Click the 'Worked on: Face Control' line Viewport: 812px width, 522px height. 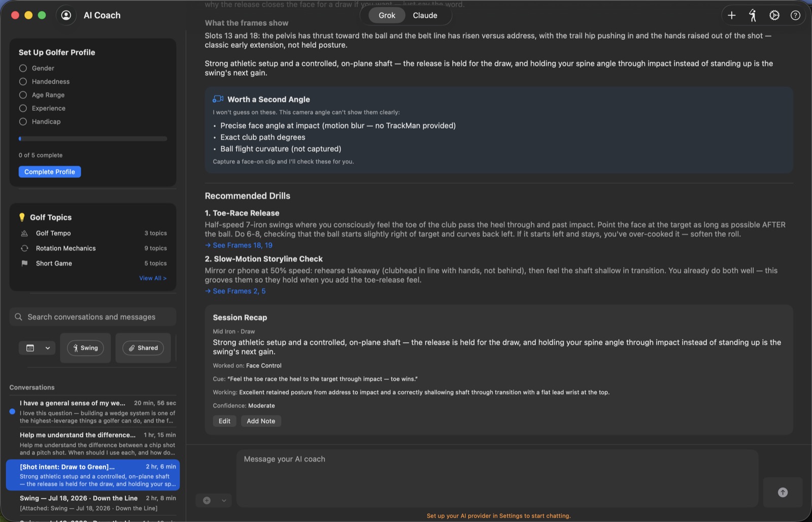pos(247,366)
